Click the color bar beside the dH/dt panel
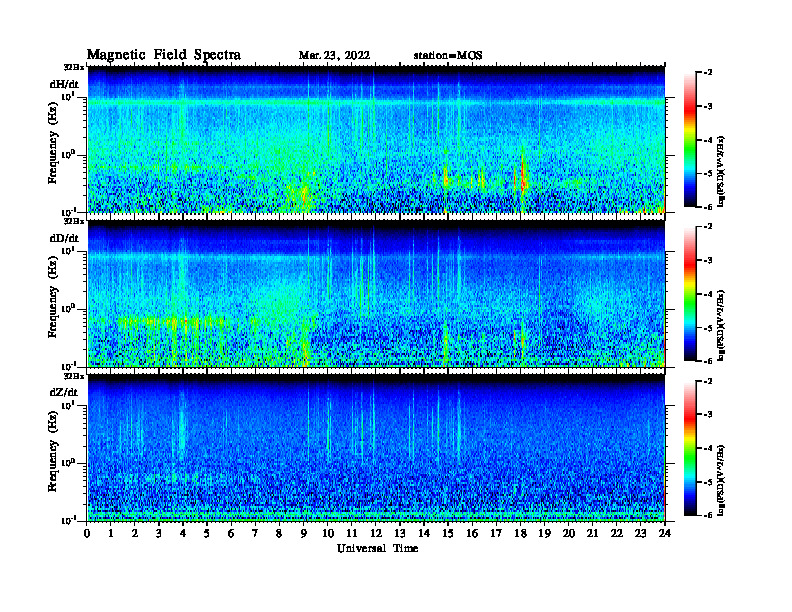 pos(690,140)
